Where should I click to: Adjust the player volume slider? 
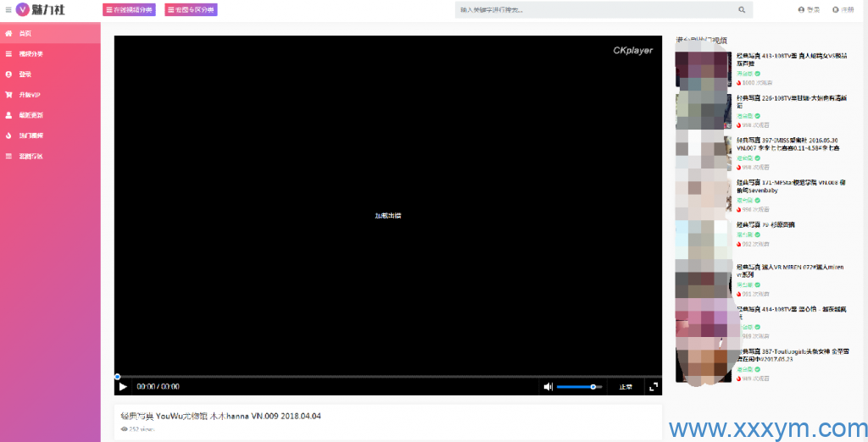pos(579,387)
